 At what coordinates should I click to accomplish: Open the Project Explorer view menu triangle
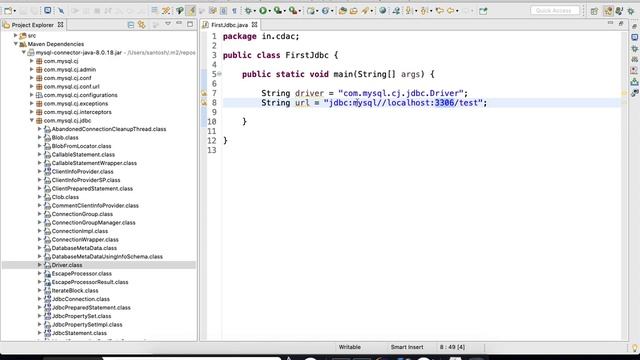pyautogui.click(x=168, y=24)
